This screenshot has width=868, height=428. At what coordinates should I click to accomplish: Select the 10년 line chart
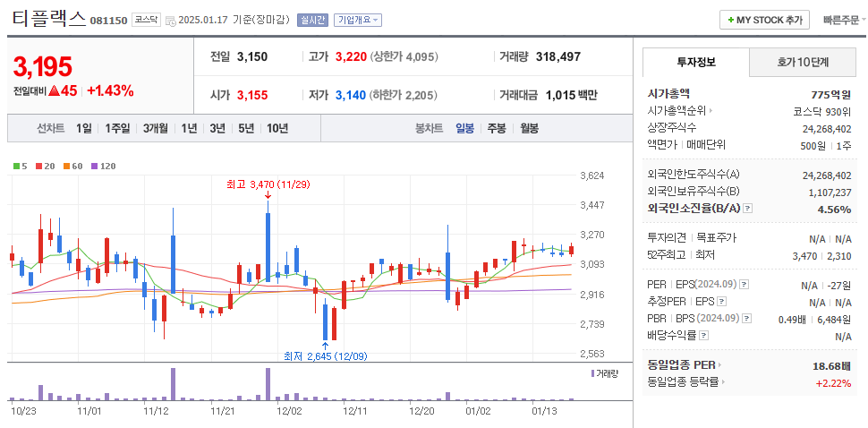tap(277, 128)
